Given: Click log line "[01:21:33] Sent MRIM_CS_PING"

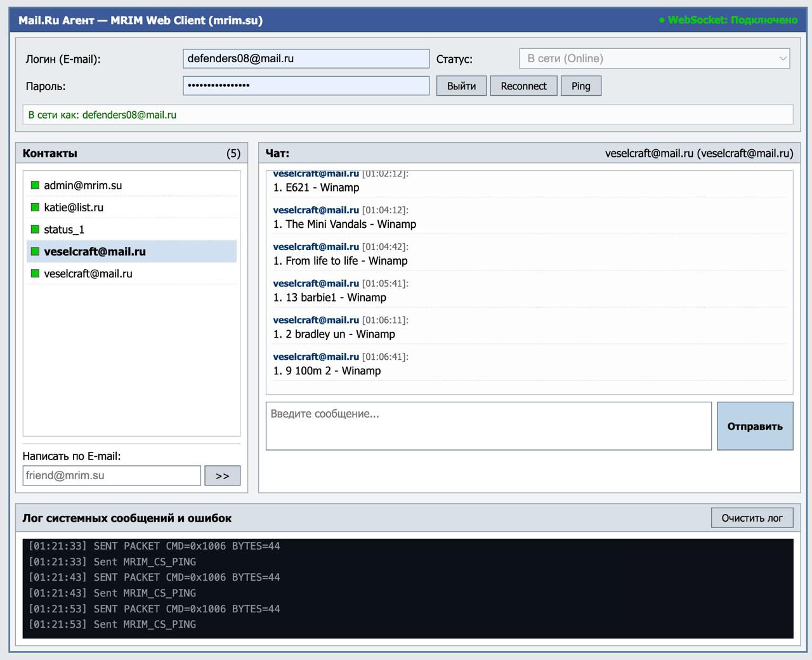Looking at the screenshot, I should 112,562.
